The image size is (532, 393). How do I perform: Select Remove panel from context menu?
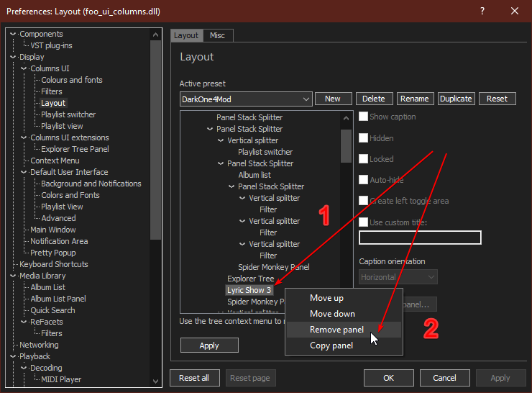[336, 330]
